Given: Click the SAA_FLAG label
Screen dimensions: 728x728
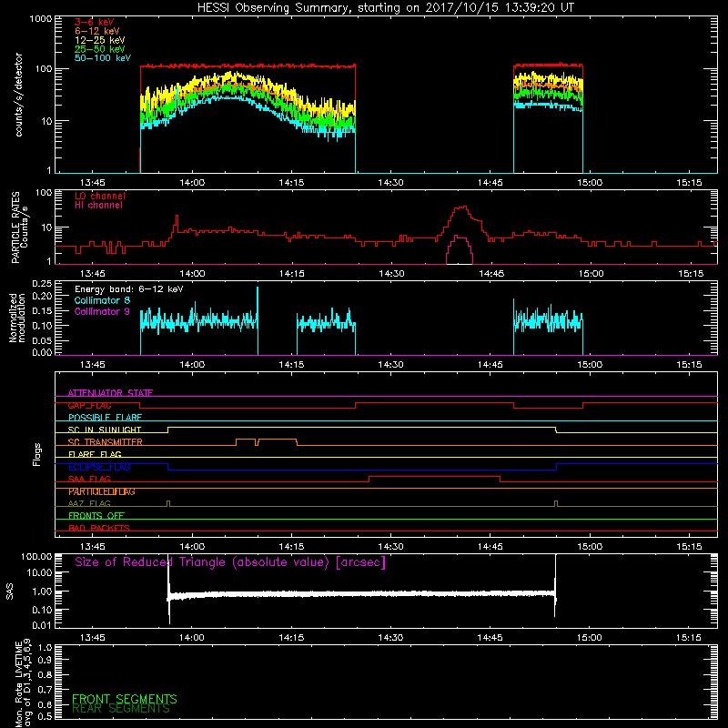Looking at the screenshot, I should (89, 479).
